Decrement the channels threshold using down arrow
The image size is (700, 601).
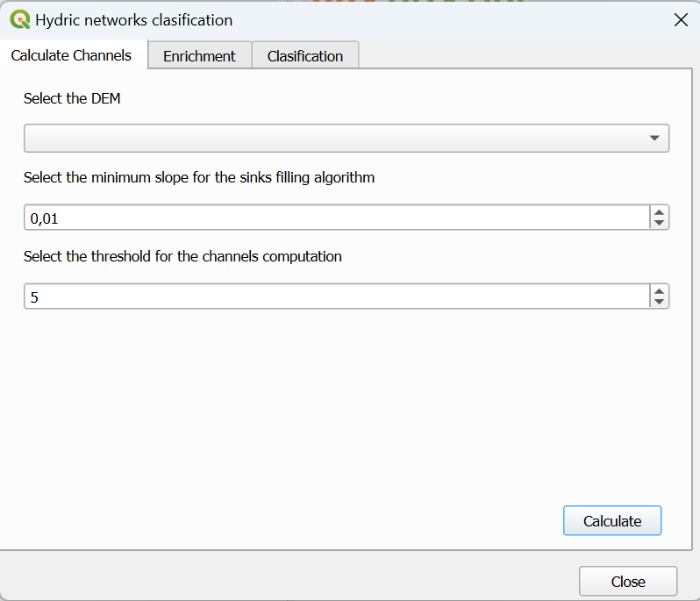click(659, 302)
